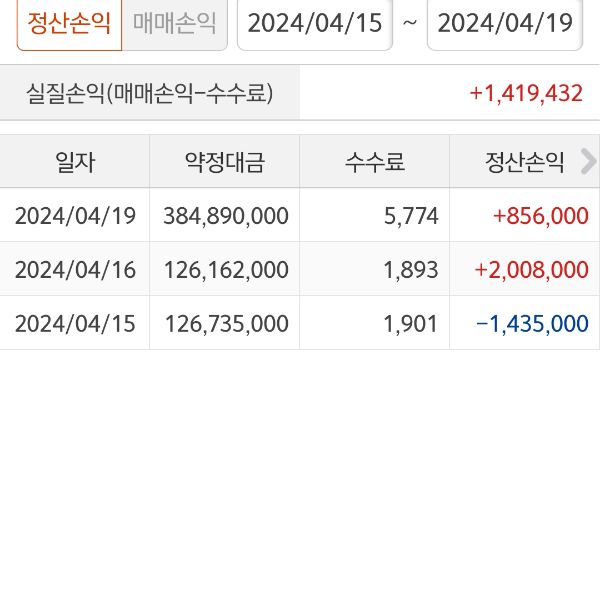The image size is (600, 600).
Task: Open the end date field 2024/04/19
Action: click(505, 23)
